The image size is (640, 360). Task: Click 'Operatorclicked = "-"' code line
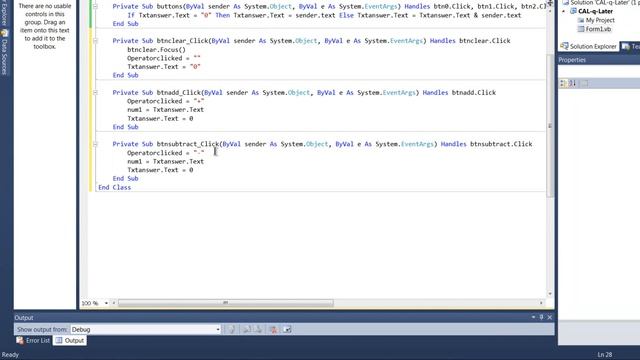coord(165,153)
